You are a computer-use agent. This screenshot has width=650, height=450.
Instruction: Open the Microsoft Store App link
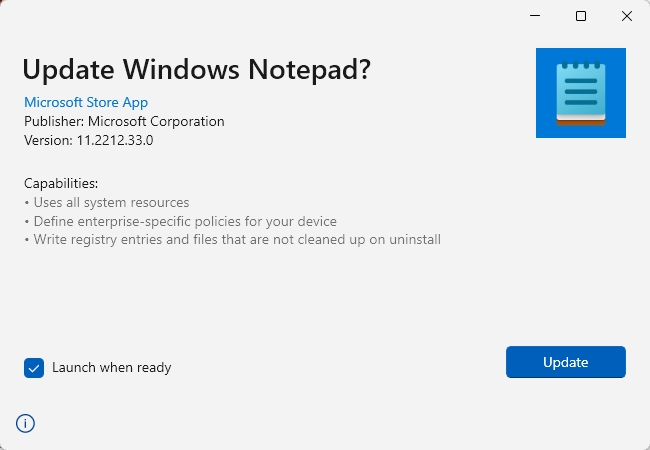(x=86, y=102)
